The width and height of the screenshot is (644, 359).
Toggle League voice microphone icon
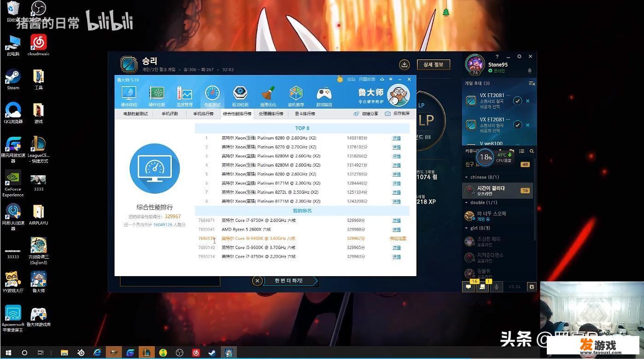tap(496, 286)
